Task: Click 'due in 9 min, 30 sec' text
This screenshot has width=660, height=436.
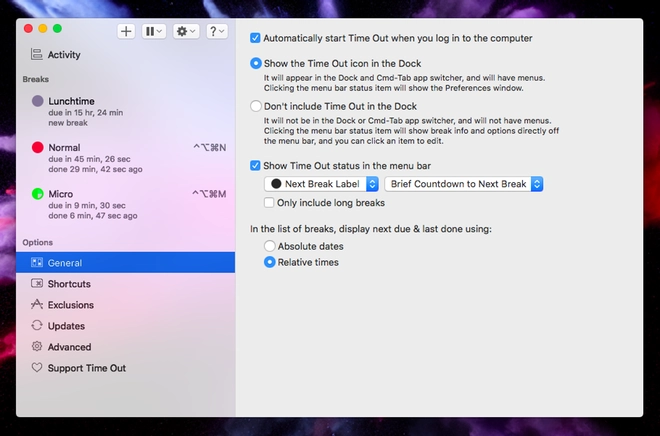Action: coord(87,205)
